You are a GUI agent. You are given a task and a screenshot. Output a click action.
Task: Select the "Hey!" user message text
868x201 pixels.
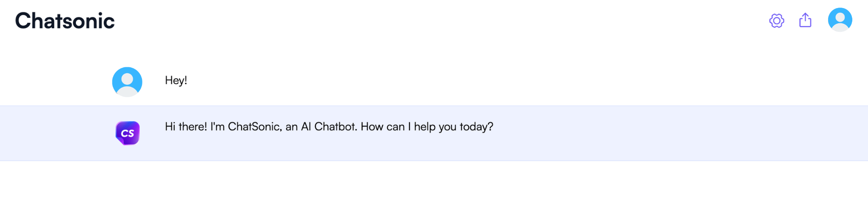pos(176,80)
